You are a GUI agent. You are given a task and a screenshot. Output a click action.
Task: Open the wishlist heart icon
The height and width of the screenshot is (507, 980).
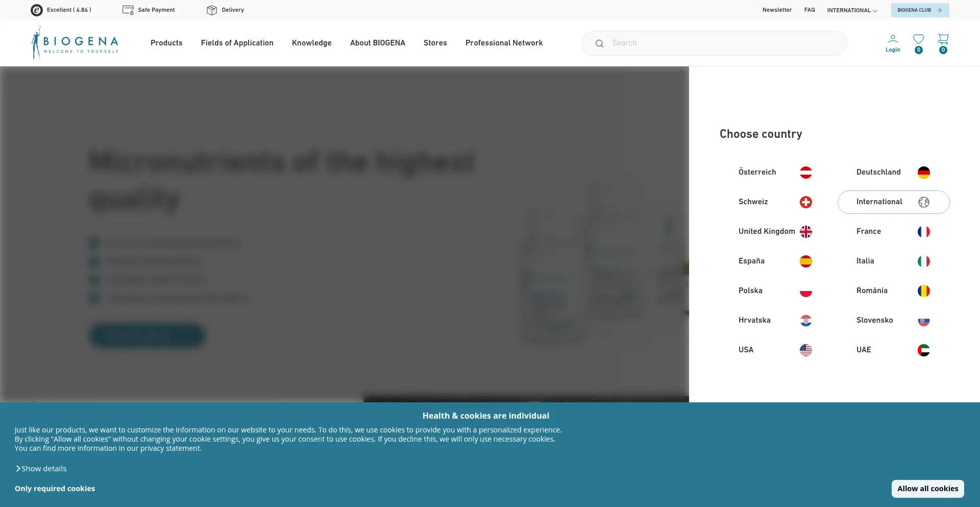point(918,39)
